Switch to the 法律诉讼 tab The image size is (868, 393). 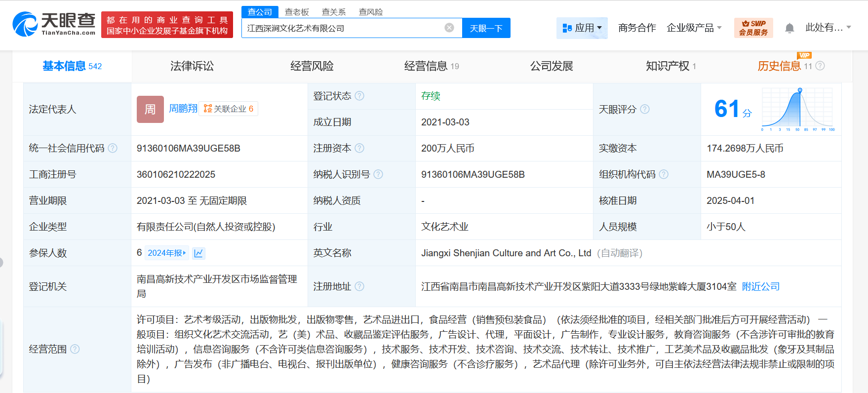click(x=192, y=66)
